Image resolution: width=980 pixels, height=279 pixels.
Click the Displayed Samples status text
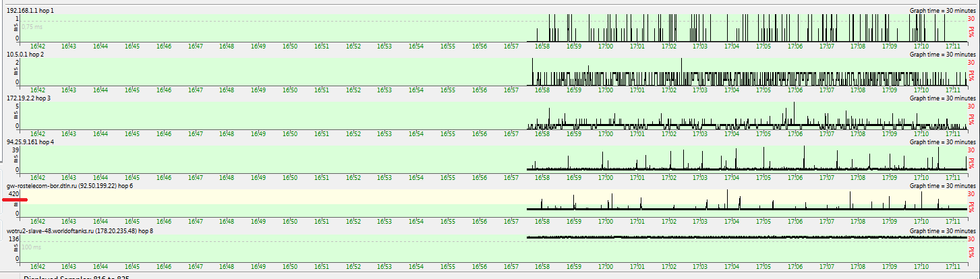click(76, 277)
